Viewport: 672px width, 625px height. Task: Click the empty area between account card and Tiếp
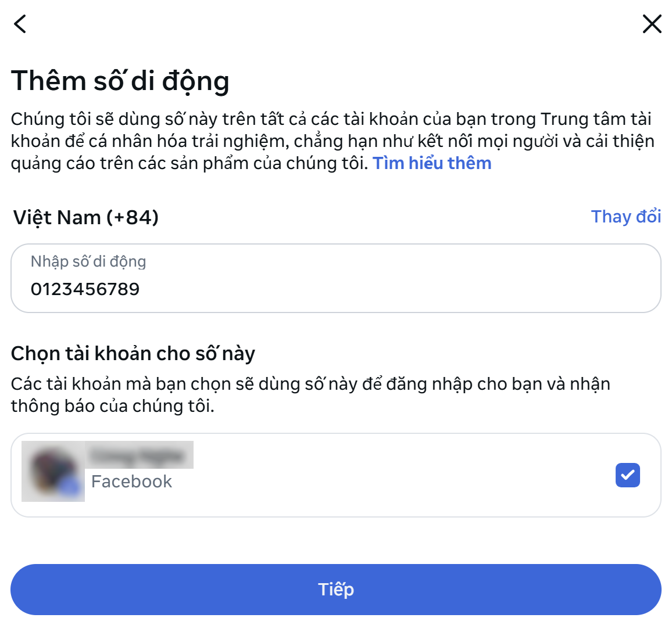[336, 541]
